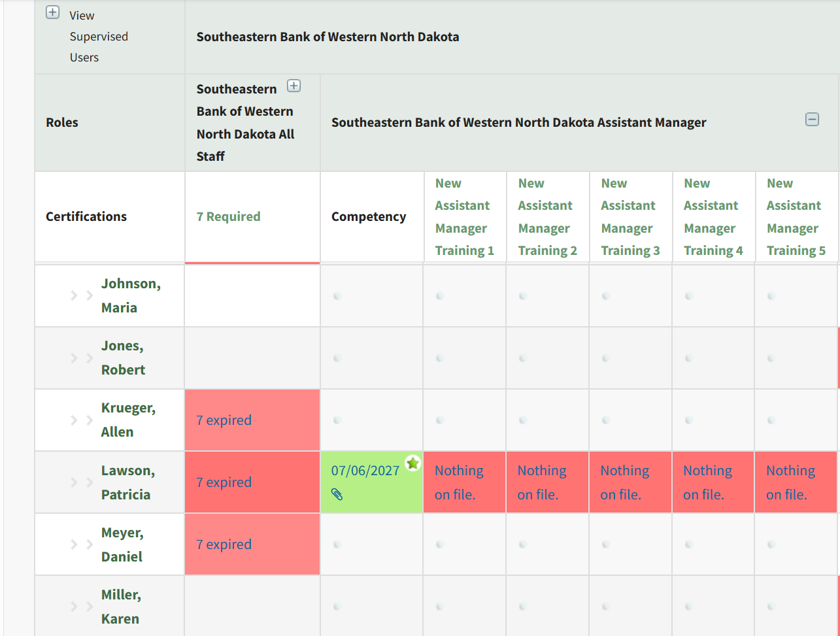Screen dimensions: 840x636
Task: Open New Assistant Manager Training 4 header
Action: (713, 217)
